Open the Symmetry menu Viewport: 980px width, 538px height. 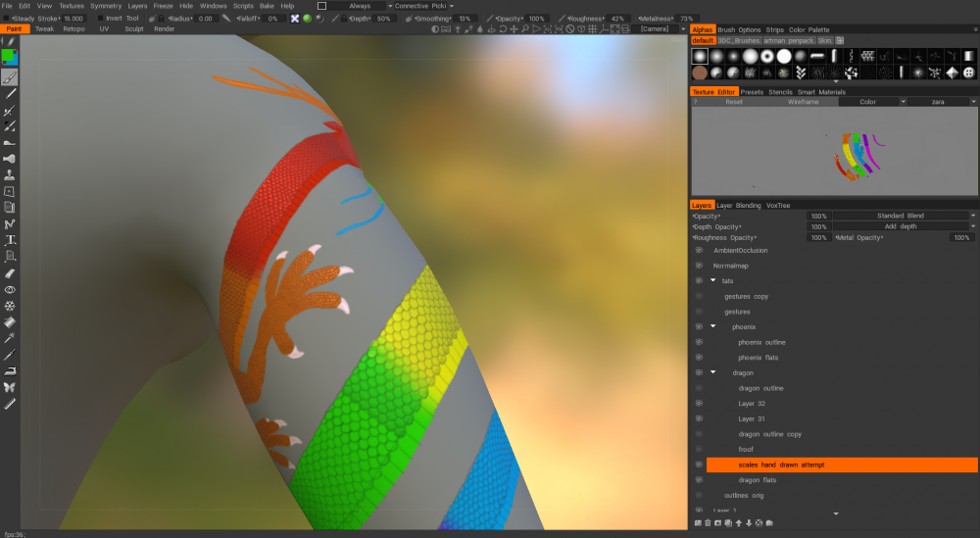pyautogui.click(x=106, y=6)
